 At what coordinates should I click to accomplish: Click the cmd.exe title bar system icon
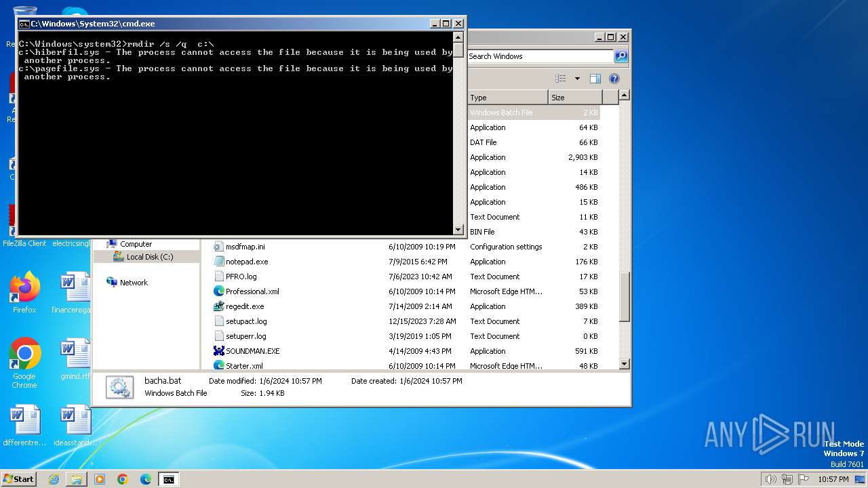click(24, 24)
